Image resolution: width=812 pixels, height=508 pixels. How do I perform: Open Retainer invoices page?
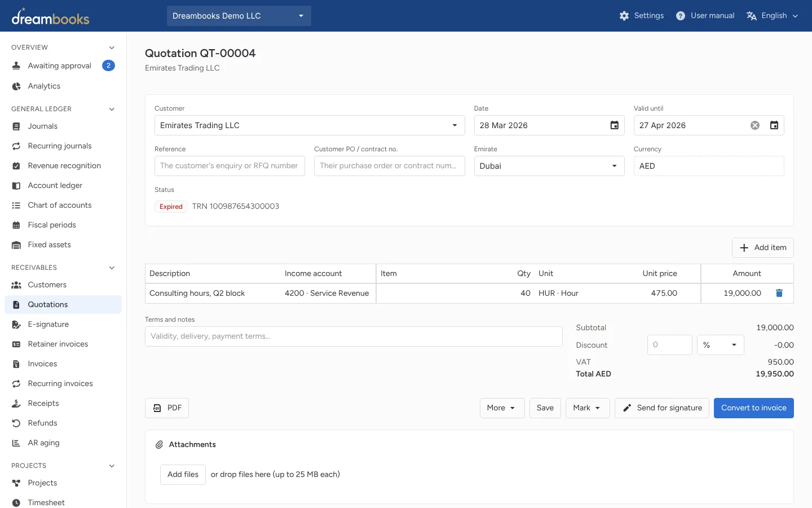(63, 344)
